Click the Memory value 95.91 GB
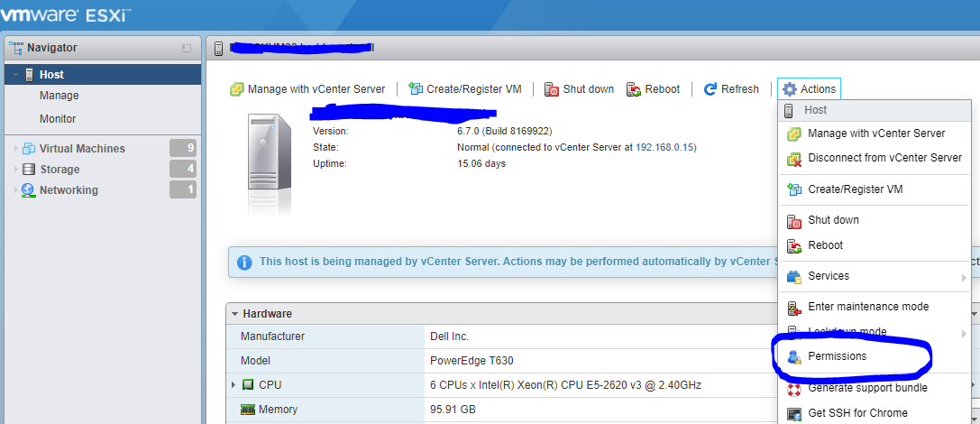The width and height of the screenshot is (980, 424). 453,410
